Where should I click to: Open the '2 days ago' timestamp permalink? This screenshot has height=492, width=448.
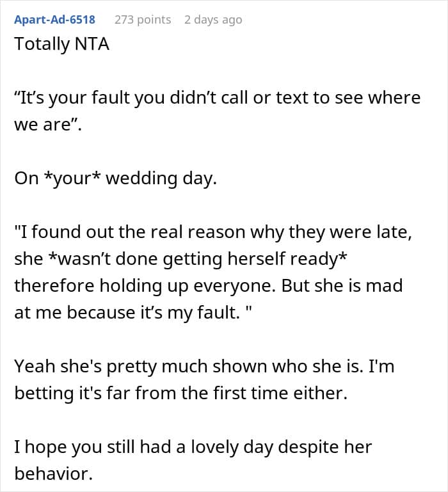click(213, 19)
